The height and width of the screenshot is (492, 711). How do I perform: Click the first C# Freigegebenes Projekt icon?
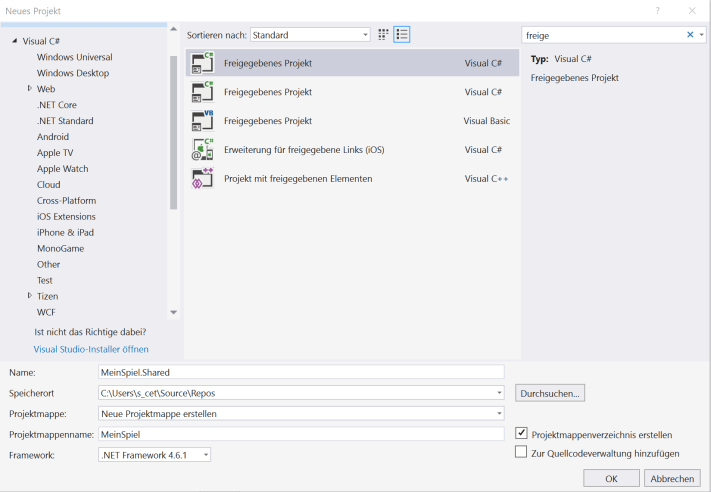[x=202, y=63]
